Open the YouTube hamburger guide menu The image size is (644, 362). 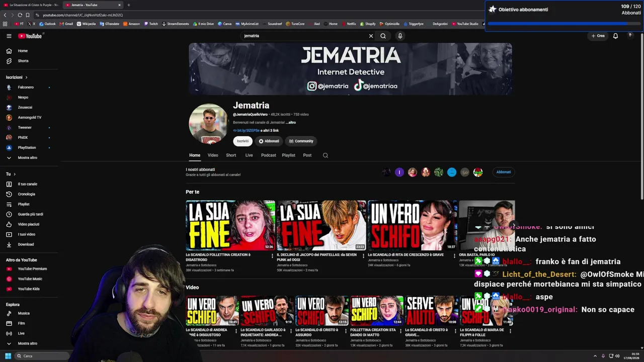click(x=9, y=36)
